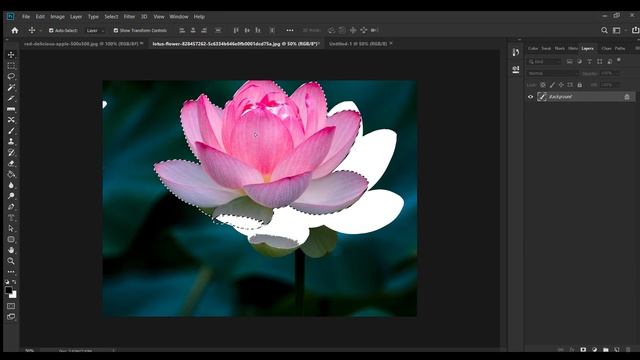Toggle lock image pixels brush icon

[552, 85]
